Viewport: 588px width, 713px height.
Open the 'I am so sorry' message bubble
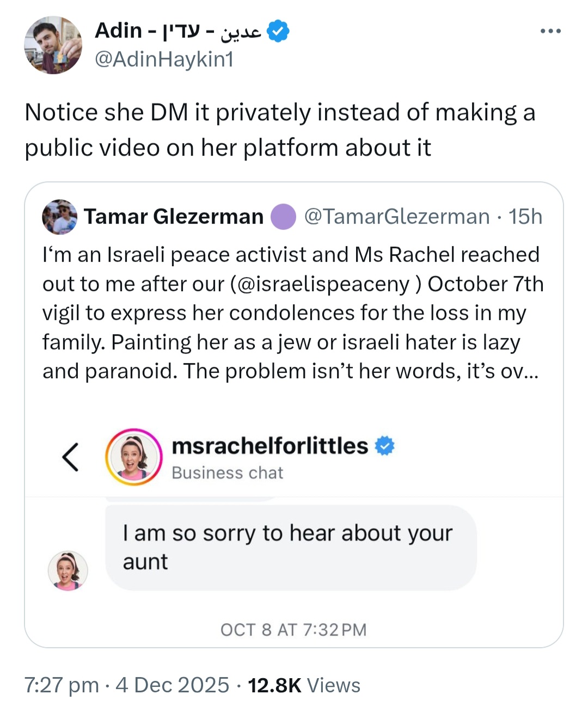point(291,548)
